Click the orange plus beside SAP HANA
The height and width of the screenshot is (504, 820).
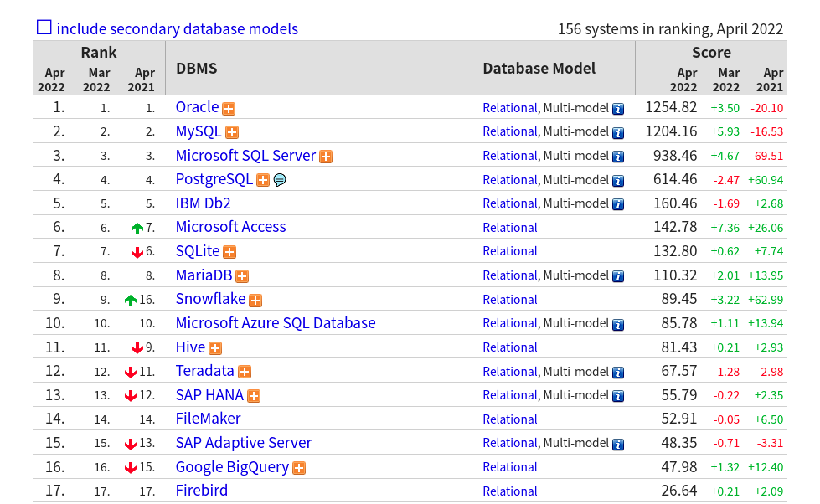pyautogui.click(x=254, y=396)
